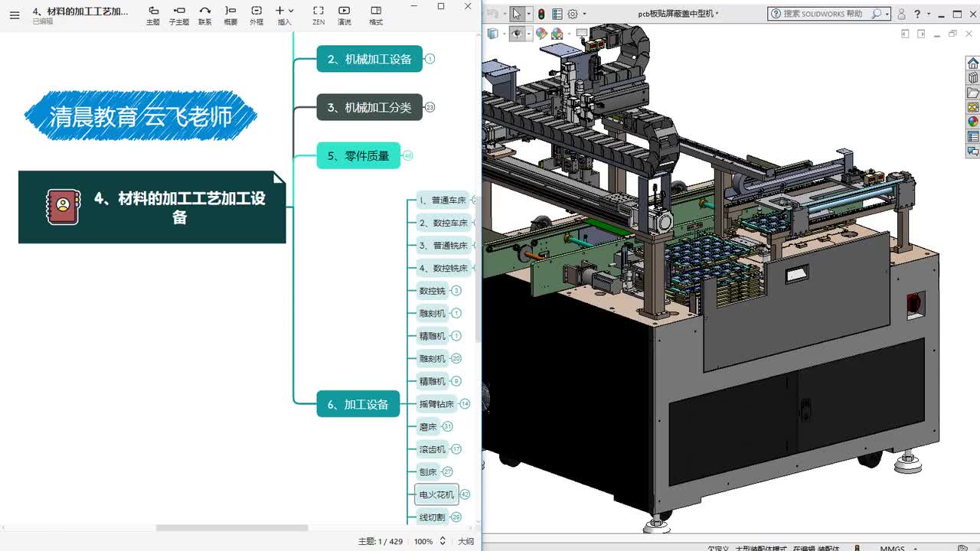The height and width of the screenshot is (551, 980).
Task: Select the central topic 4、材料的加工工艺加工设备
Action: tap(152, 207)
